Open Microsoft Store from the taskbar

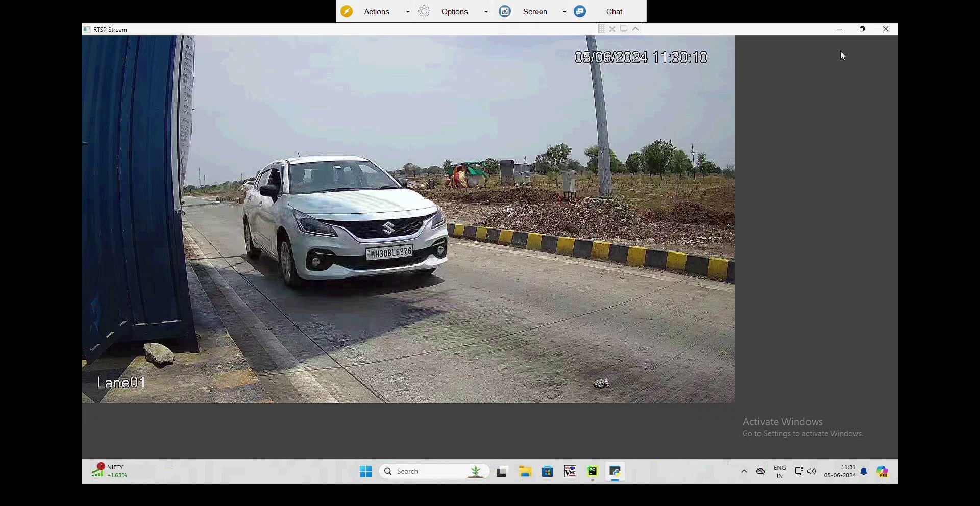(x=548, y=472)
